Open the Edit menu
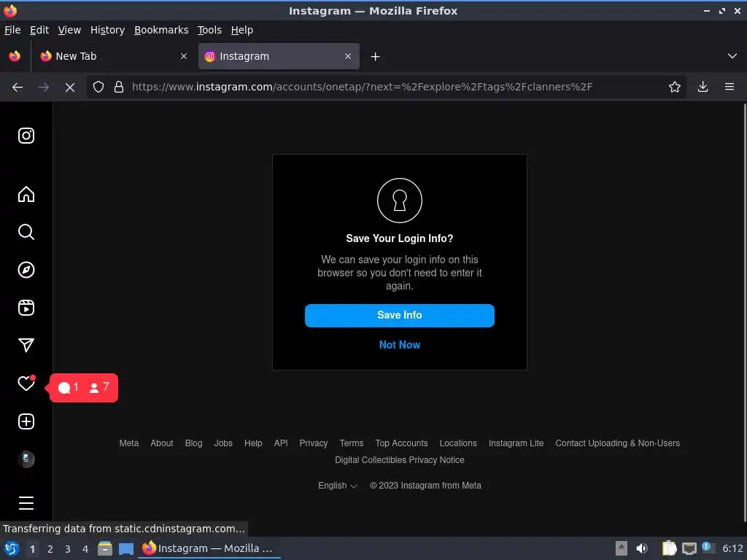Viewport: 747px width, 560px height. 39,30
